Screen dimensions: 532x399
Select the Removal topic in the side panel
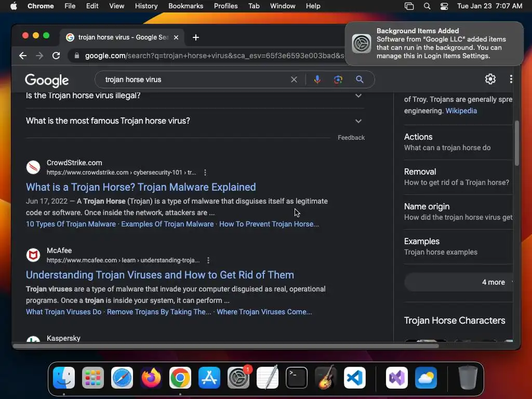coord(458,177)
